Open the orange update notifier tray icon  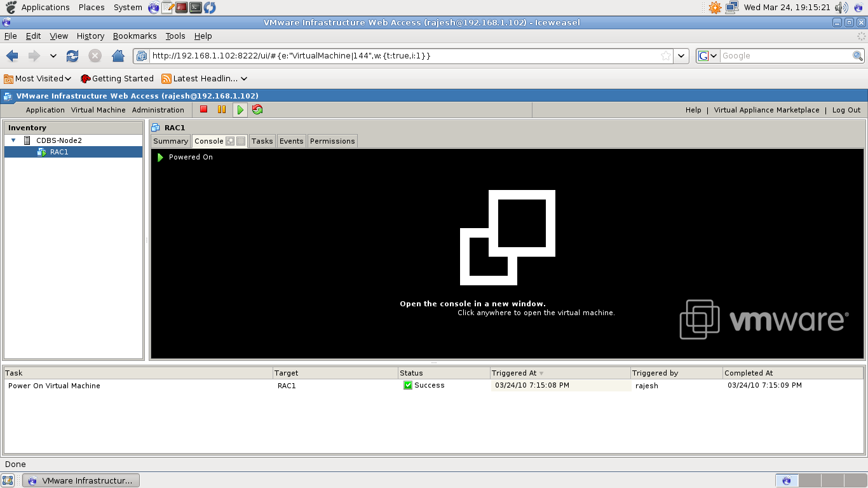tap(715, 8)
